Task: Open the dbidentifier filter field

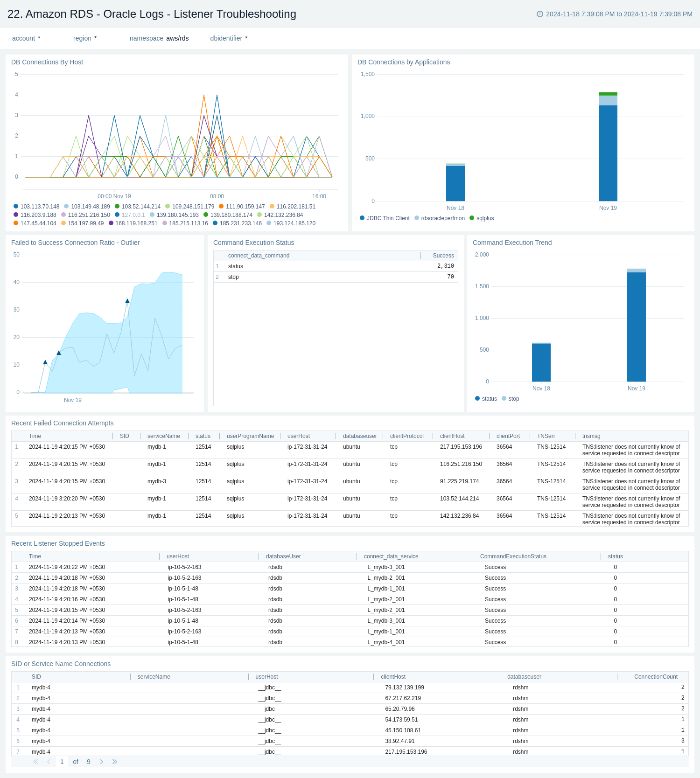Action: (x=256, y=39)
